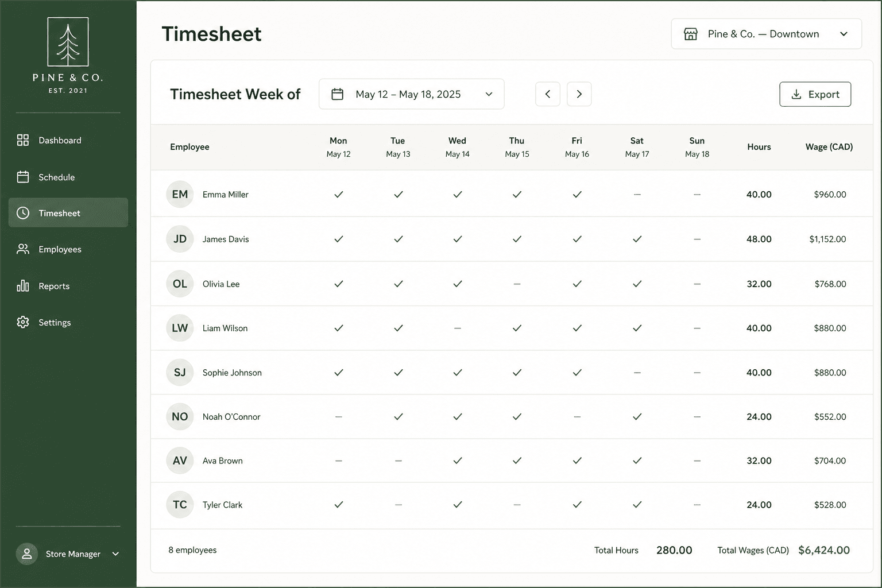Click Sophie Johnson's name

[232, 373]
